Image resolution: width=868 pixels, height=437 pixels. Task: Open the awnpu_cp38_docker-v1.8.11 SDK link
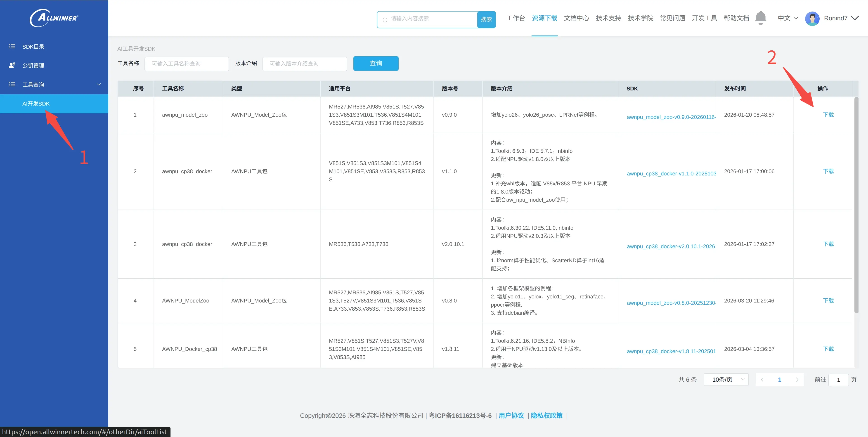(671, 351)
